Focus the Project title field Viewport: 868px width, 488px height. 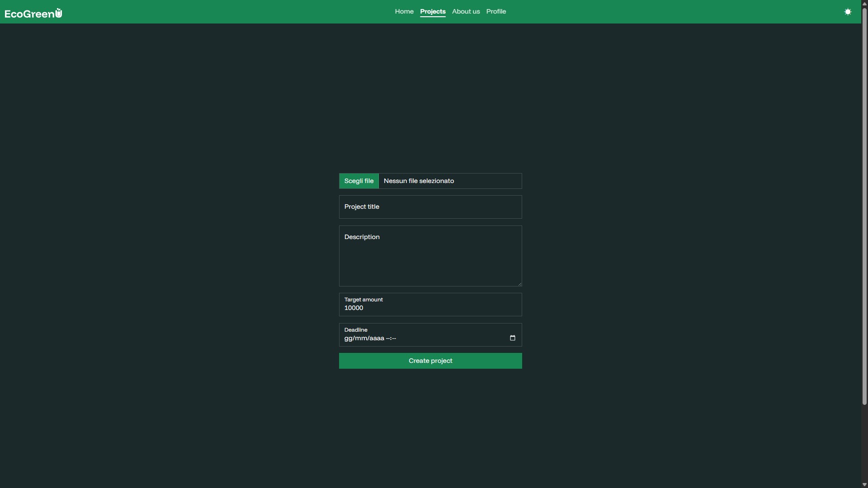430,207
